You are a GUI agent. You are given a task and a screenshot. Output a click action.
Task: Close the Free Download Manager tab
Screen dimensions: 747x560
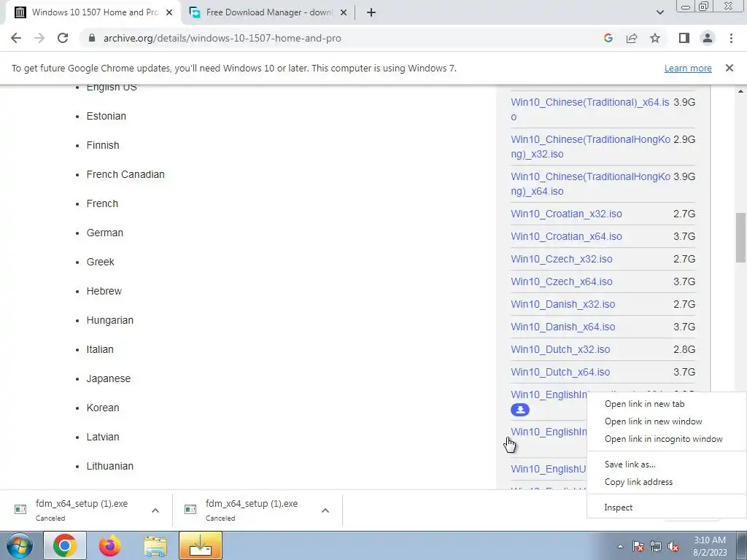click(344, 12)
